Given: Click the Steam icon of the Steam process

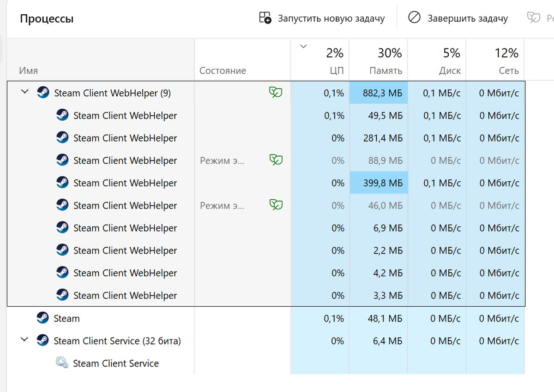Looking at the screenshot, I should pyautogui.click(x=43, y=318).
